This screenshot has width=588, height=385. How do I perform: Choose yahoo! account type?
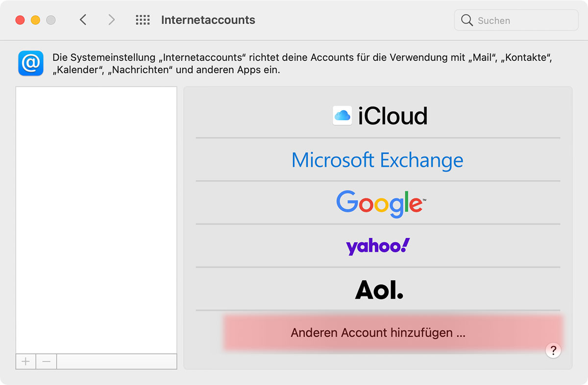(378, 246)
